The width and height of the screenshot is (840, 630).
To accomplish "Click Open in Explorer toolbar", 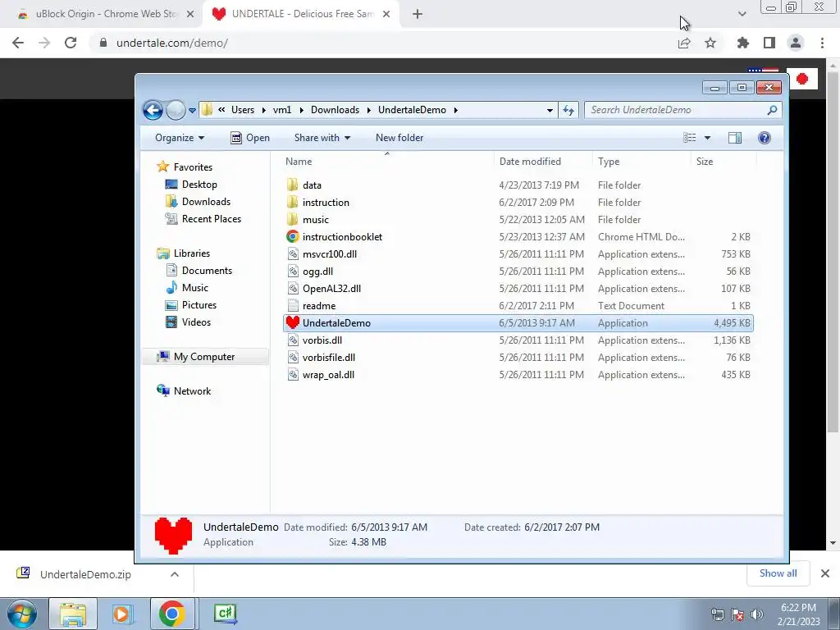I will (250, 138).
